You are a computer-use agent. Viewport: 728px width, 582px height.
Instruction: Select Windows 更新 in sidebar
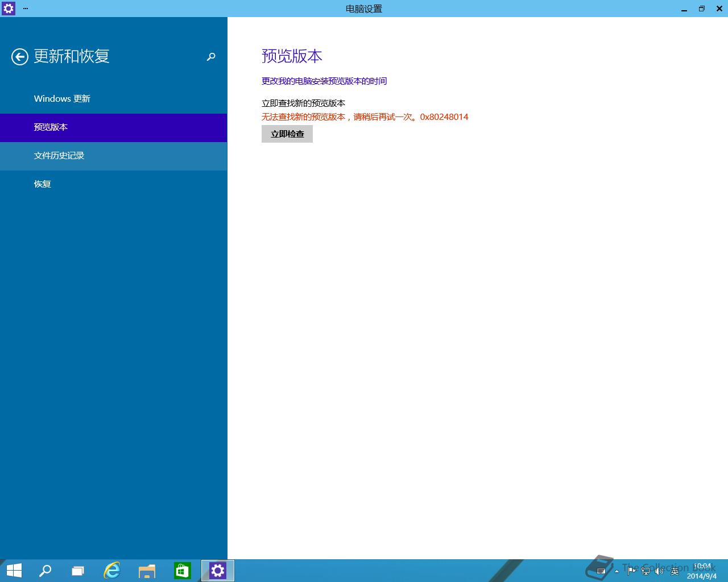click(x=114, y=99)
